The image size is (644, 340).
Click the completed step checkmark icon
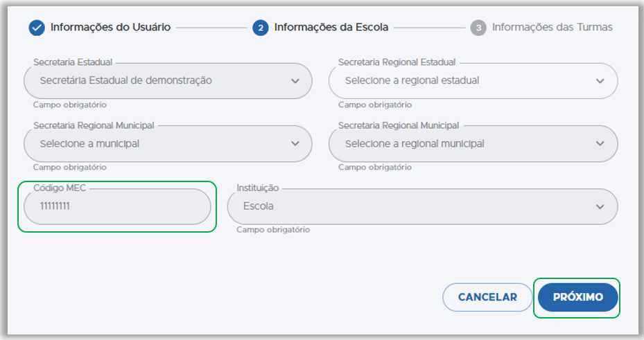[37, 28]
